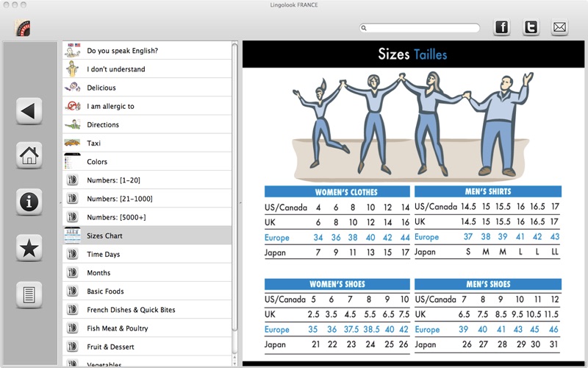Click Europe label in Women's Clothes table
Screen dimensions: 588x368
[277, 238]
